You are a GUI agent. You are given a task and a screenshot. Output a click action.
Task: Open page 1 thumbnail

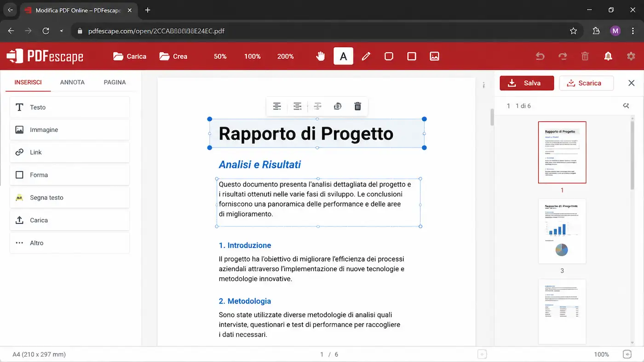[x=562, y=152]
